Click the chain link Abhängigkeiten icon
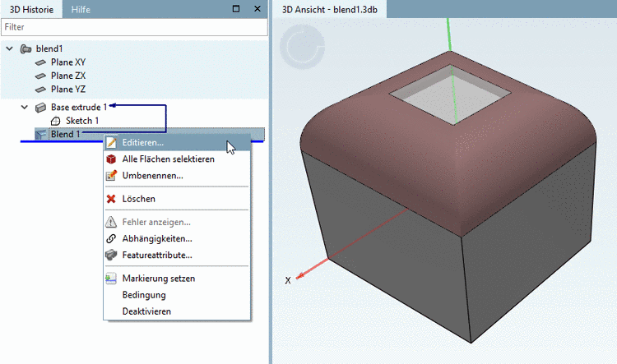The width and height of the screenshot is (617, 364). 111,238
